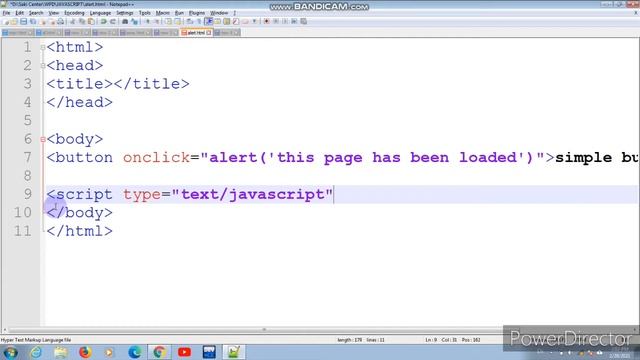Click the word onclick on line 7
640x360 pixels.
[x=156, y=158]
